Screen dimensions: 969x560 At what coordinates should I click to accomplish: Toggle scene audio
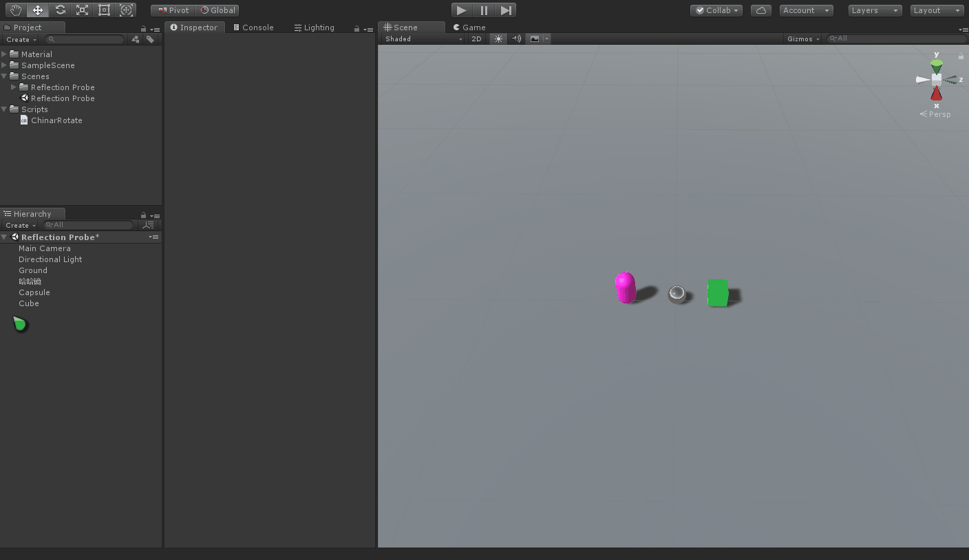click(516, 39)
